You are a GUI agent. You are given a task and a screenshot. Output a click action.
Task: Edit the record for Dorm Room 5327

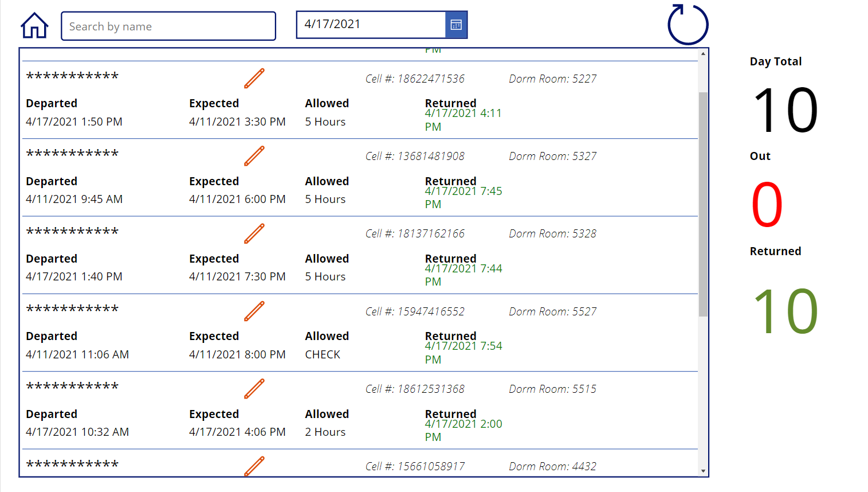(254, 156)
